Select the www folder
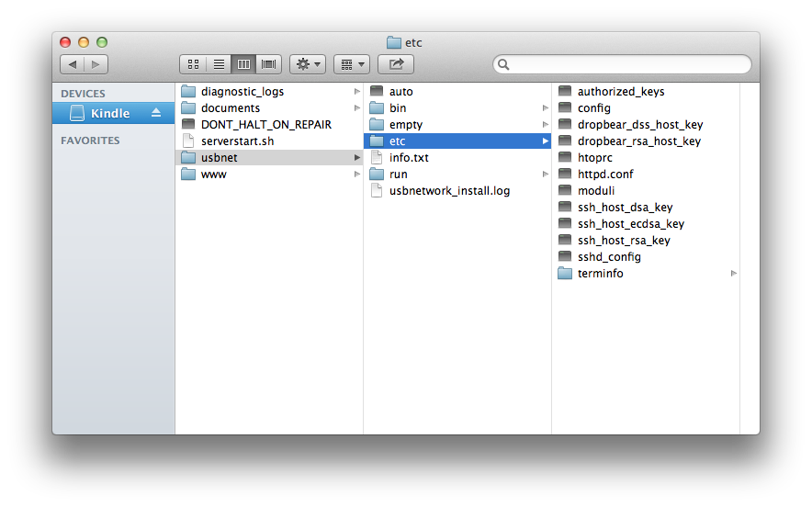Image resolution: width=812 pixels, height=507 pixels. 269,174
